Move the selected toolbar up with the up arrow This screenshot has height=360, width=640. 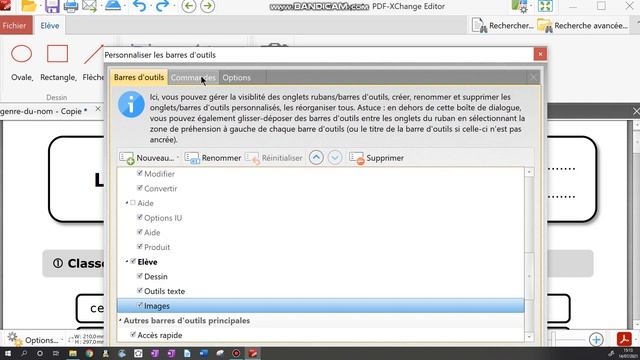316,158
